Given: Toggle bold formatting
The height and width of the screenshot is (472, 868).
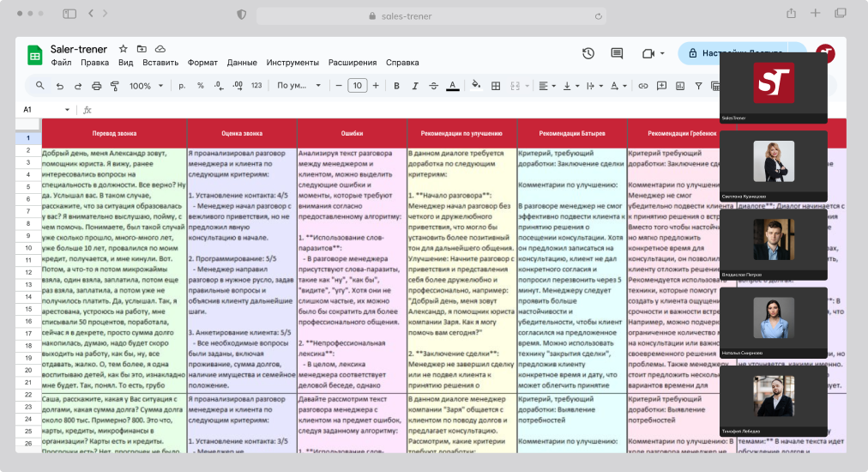Looking at the screenshot, I should coord(396,86).
